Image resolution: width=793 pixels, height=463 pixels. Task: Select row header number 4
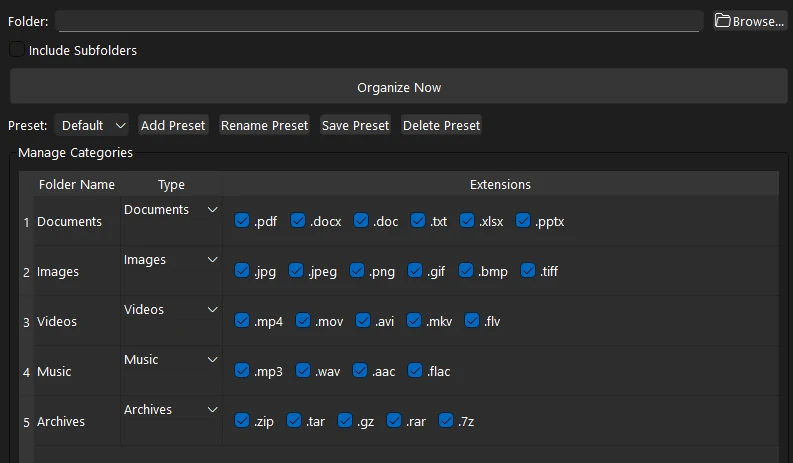click(26, 371)
